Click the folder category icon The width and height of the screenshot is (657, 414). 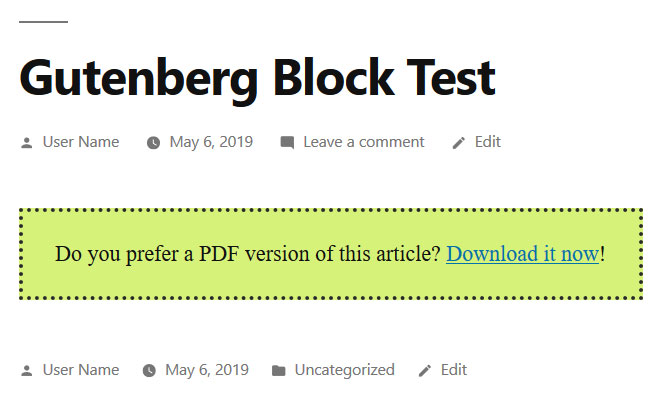coord(278,371)
